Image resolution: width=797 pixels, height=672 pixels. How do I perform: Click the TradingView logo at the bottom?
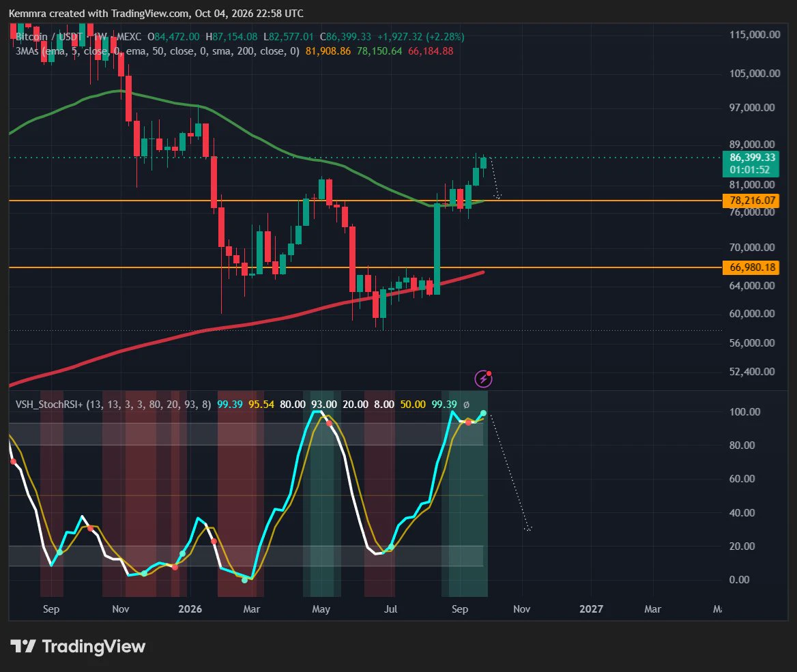pyautogui.click(x=78, y=646)
